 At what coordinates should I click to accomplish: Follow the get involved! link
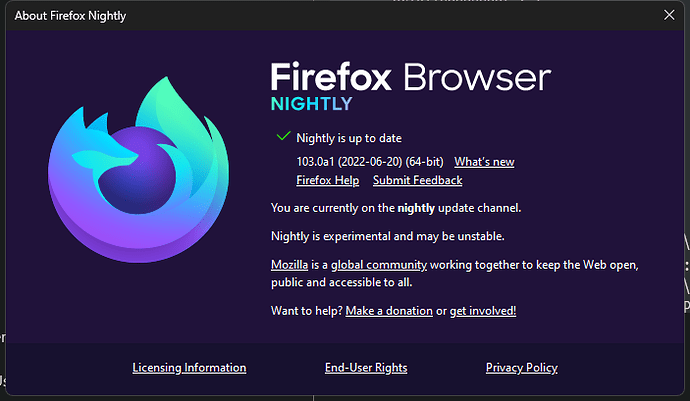point(483,311)
